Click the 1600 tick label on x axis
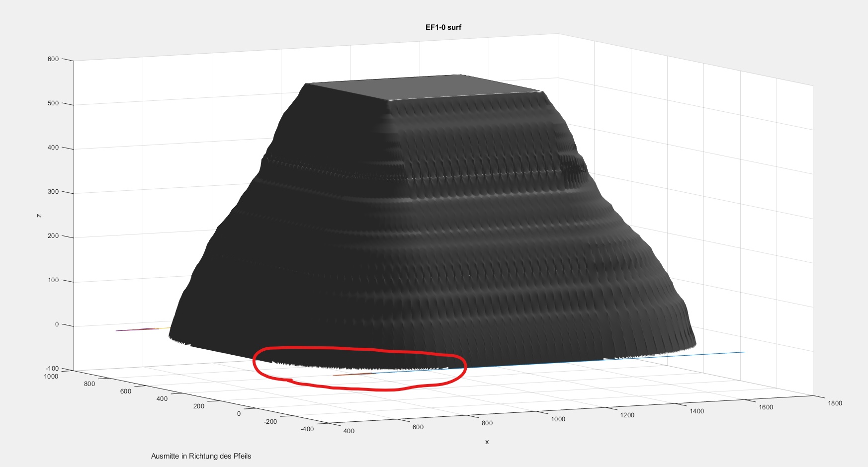This screenshot has width=868, height=467. tap(766, 407)
